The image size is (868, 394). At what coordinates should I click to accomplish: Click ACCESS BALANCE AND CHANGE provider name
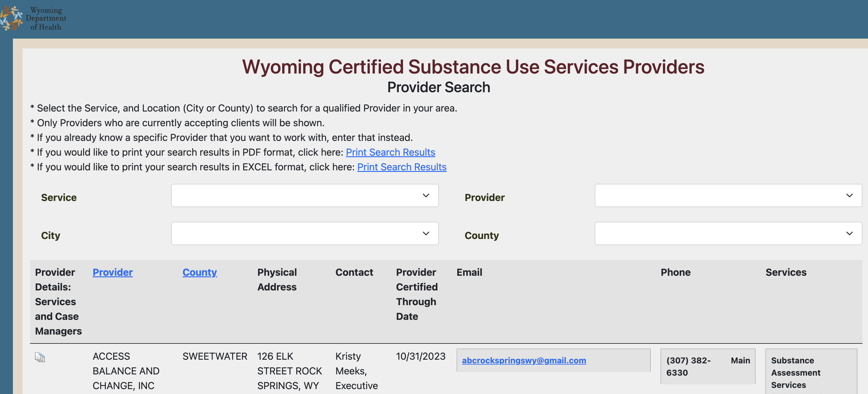point(126,371)
